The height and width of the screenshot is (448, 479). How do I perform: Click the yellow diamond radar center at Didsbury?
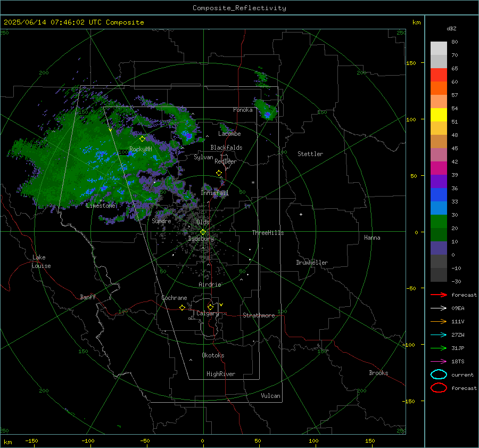(203, 232)
